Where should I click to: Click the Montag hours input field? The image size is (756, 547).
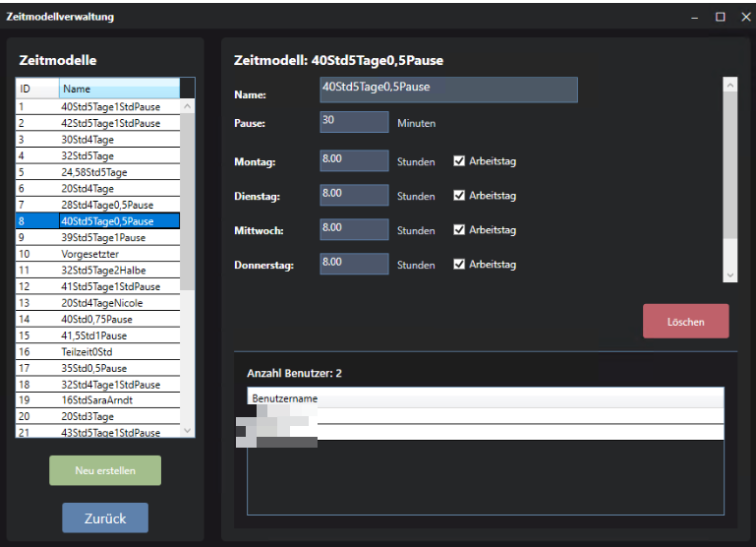(354, 161)
